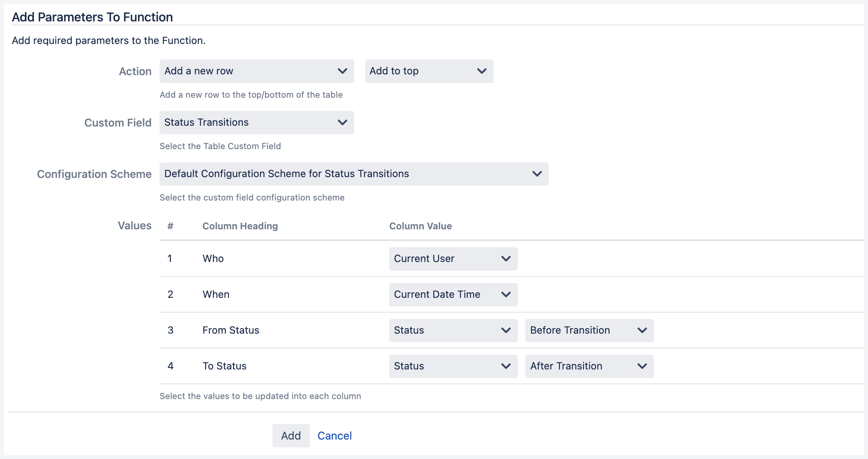Viewport: 868px width, 459px height.
Task: Click the Add button
Action: coord(291,436)
